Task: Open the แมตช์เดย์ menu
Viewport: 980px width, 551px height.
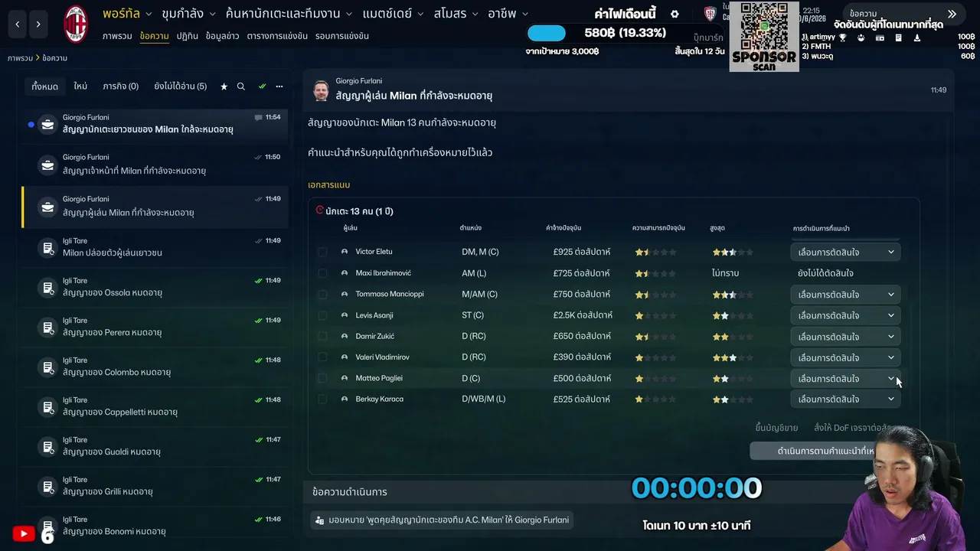Action: [x=393, y=14]
